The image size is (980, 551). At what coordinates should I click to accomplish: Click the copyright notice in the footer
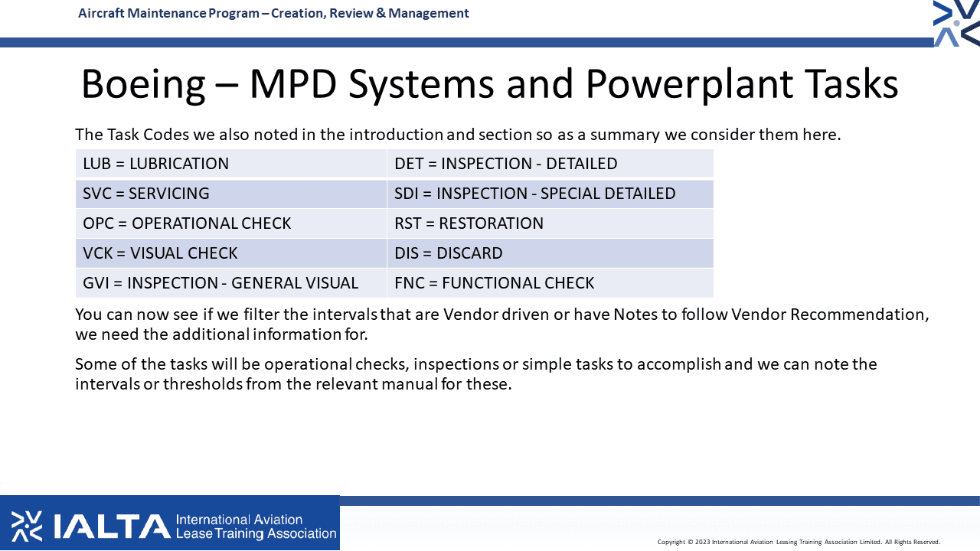click(x=799, y=542)
